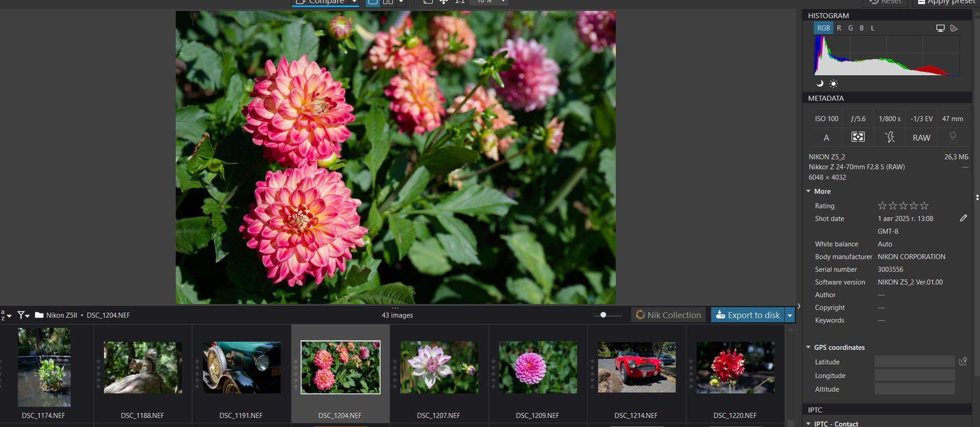Screen dimensions: 980x427
Task: Toggle highlight clipping sun icon
Action: click(x=834, y=84)
